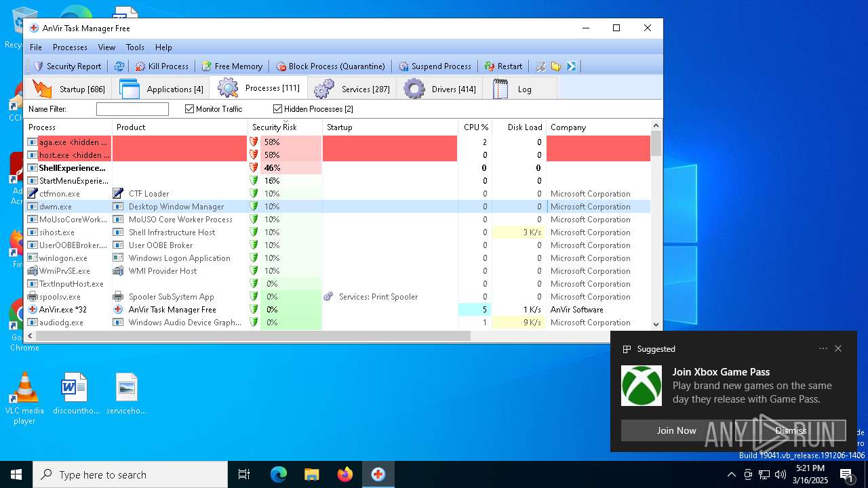Open the Xbox notification options ellipsis
Screen dimensions: 868x488
(x=823, y=348)
